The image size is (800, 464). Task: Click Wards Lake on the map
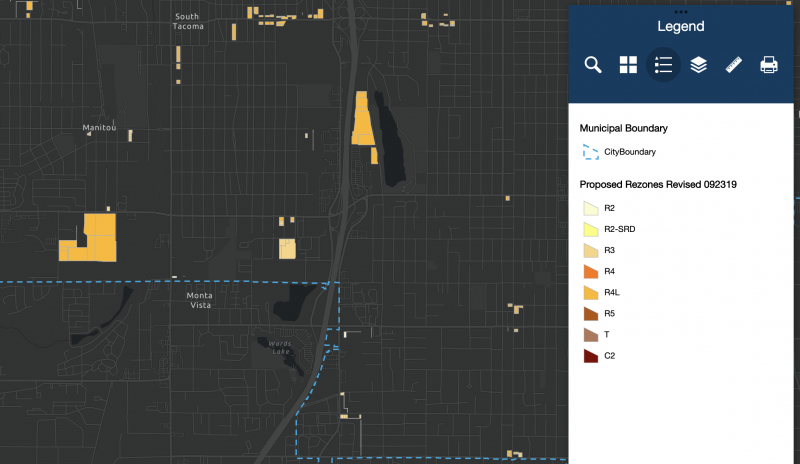[x=279, y=347]
